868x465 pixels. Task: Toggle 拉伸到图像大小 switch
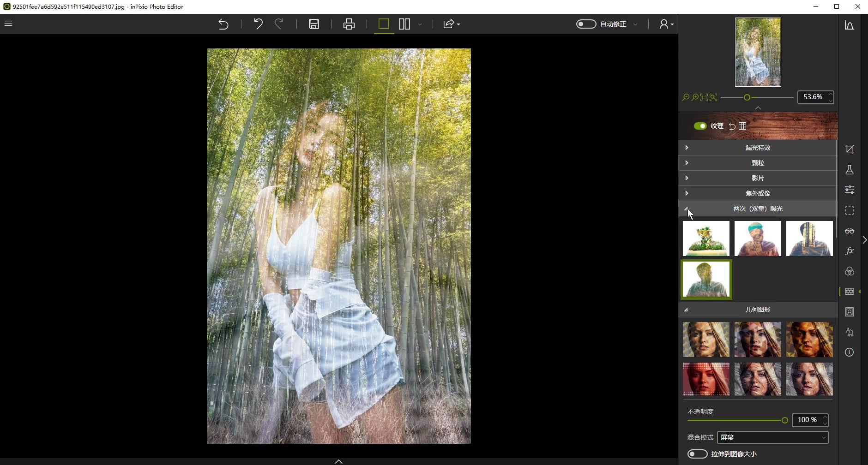(x=697, y=454)
